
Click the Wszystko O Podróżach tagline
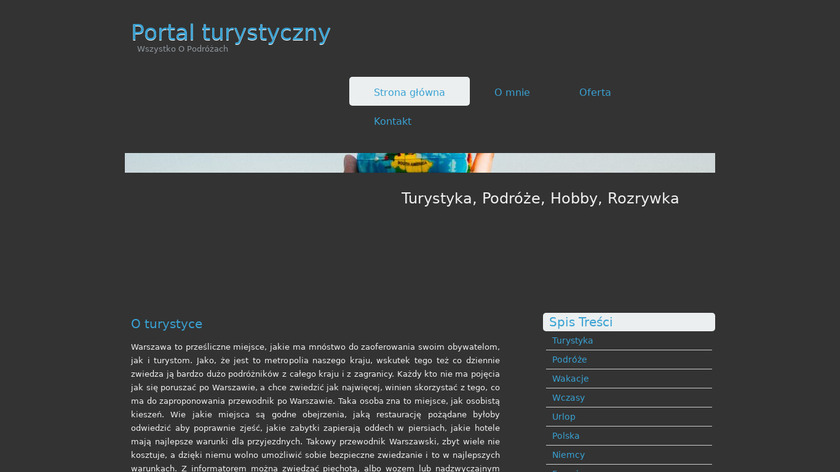tap(182, 49)
